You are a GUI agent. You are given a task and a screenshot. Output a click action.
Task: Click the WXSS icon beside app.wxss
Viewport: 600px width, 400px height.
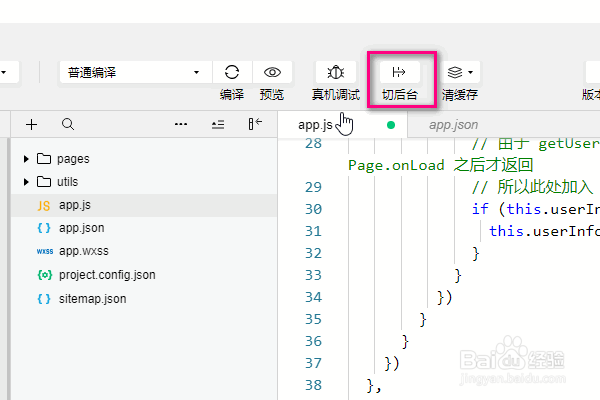[45, 251]
